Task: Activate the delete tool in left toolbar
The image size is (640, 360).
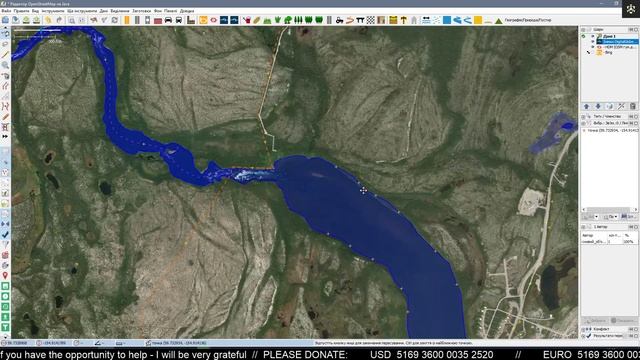Action: [5, 76]
